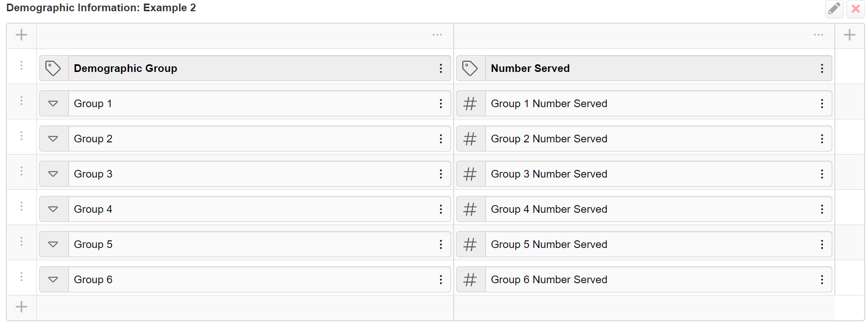The image size is (868, 323).
Task: Select the Group 1 Number Served field label
Action: pyautogui.click(x=549, y=104)
